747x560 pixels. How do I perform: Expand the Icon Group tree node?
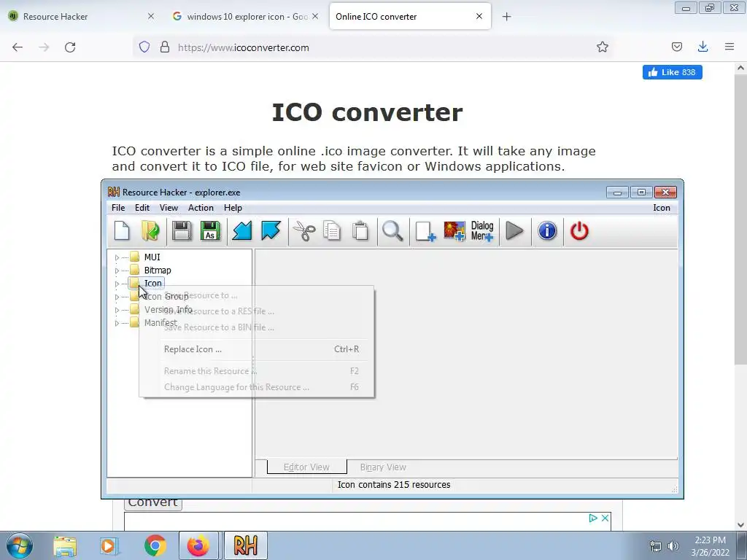[117, 297]
